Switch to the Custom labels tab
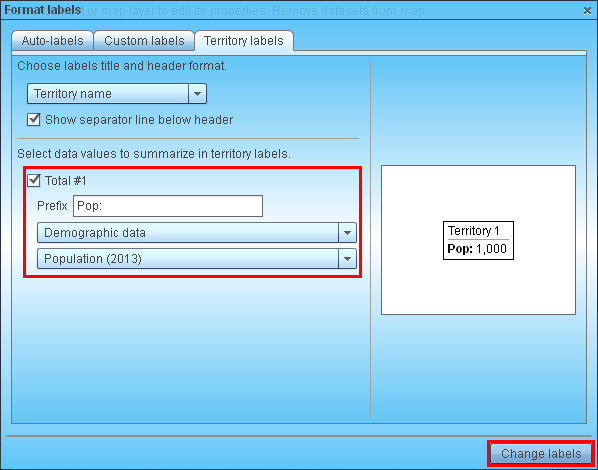Image resolution: width=598 pixels, height=470 pixels. pyautogui.click(x=144, y=41)
